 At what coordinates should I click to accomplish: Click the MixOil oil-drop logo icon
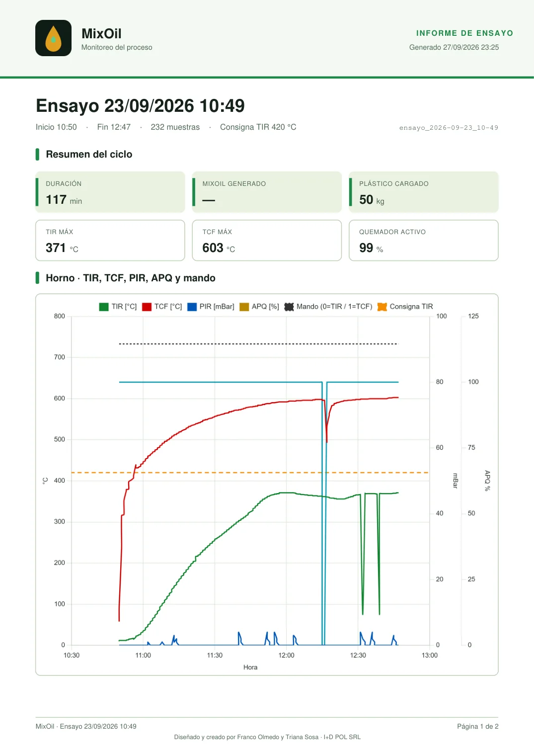point(54,38)
